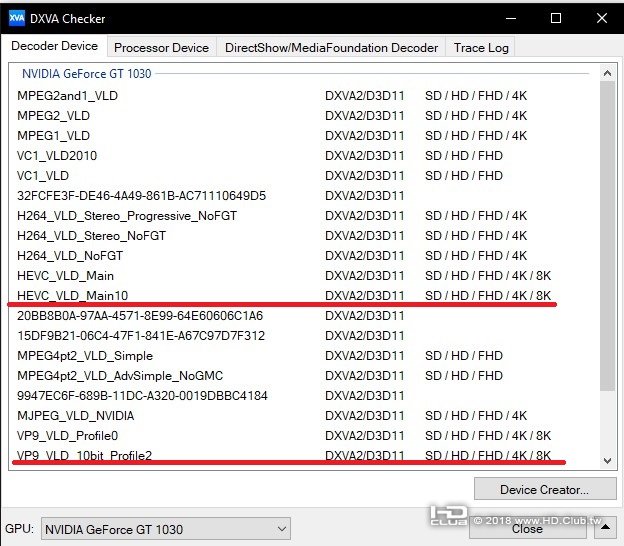Screen dimensions: 624x546
Task: Open the GPU selection dropdown
Action: pos(166,529)
